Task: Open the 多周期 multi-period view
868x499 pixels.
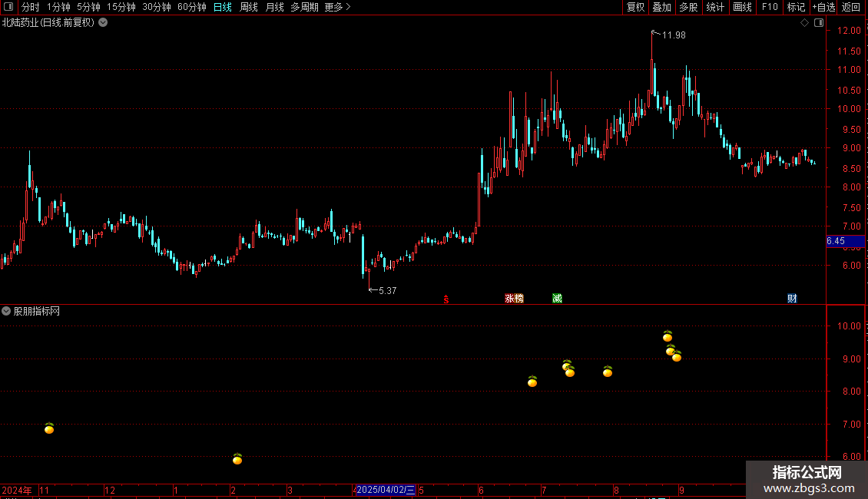Action: coord(304,7)
